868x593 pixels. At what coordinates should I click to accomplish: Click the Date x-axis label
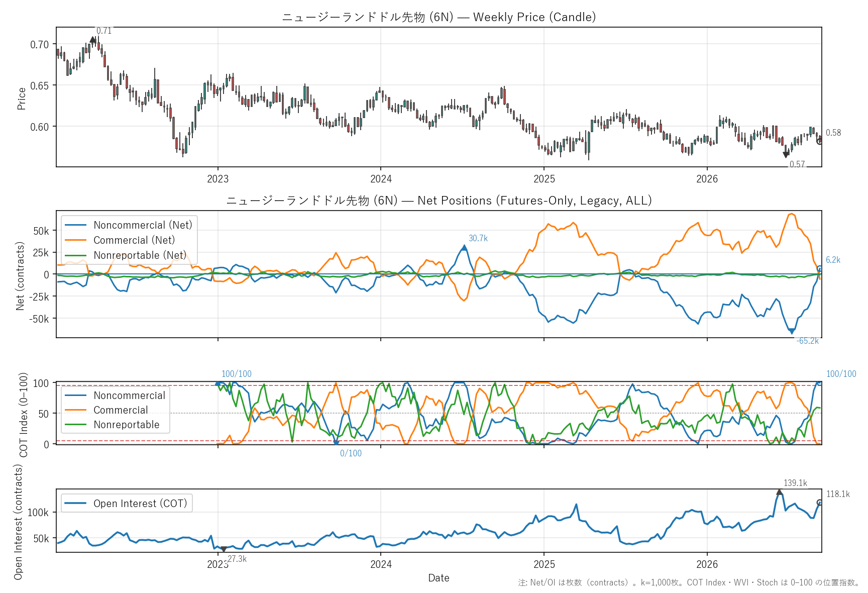coord(439,578)
